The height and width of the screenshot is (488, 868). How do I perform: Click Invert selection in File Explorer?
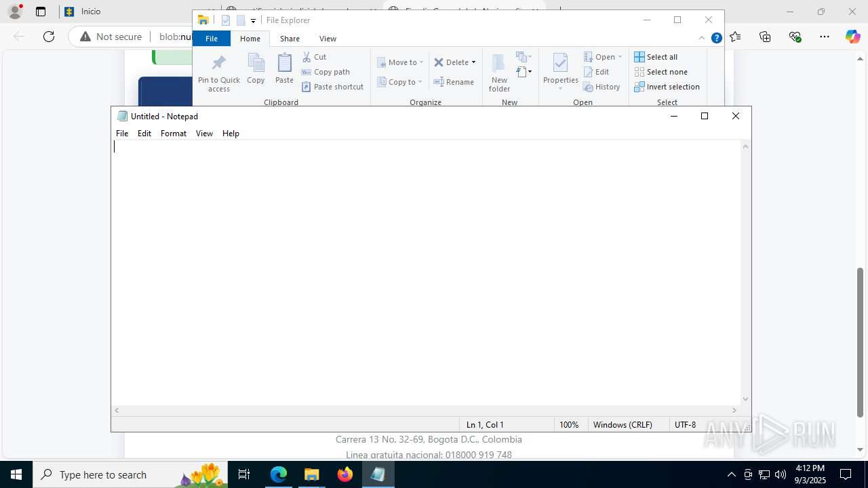coord(667,87)
